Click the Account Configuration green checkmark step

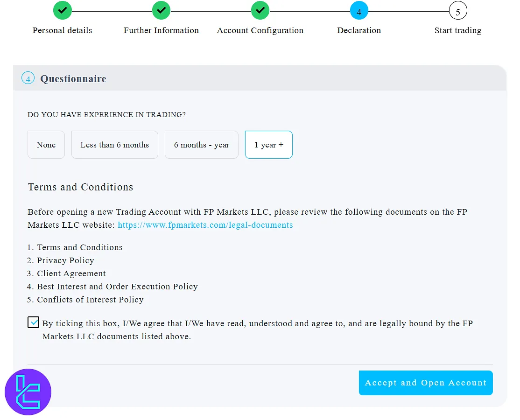point(260,11)
